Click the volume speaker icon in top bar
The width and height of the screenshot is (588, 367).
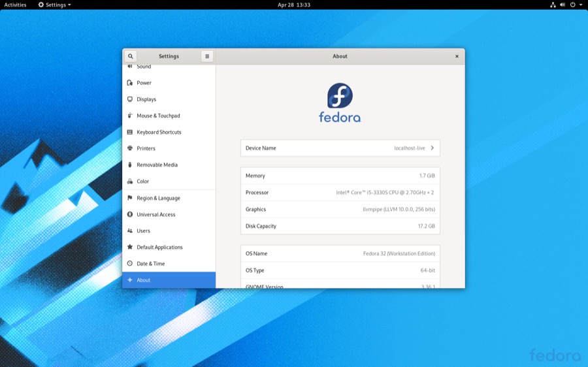click(x=563, y=5)
